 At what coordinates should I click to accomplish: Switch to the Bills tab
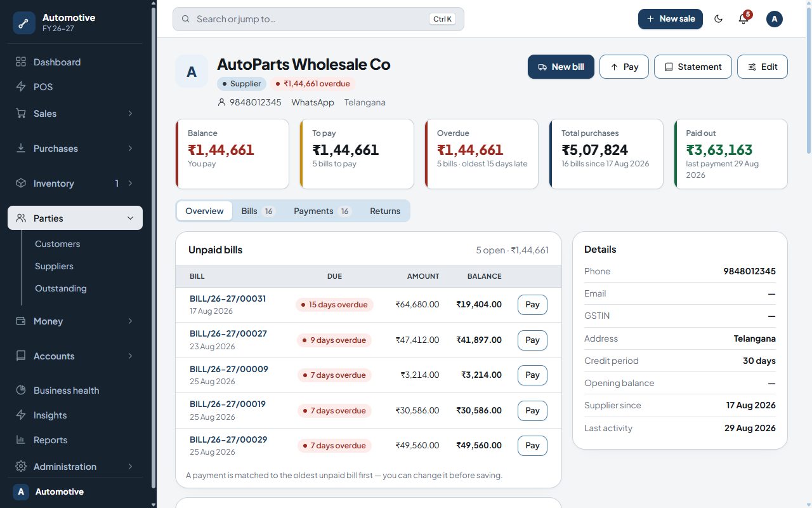point(258,211)
